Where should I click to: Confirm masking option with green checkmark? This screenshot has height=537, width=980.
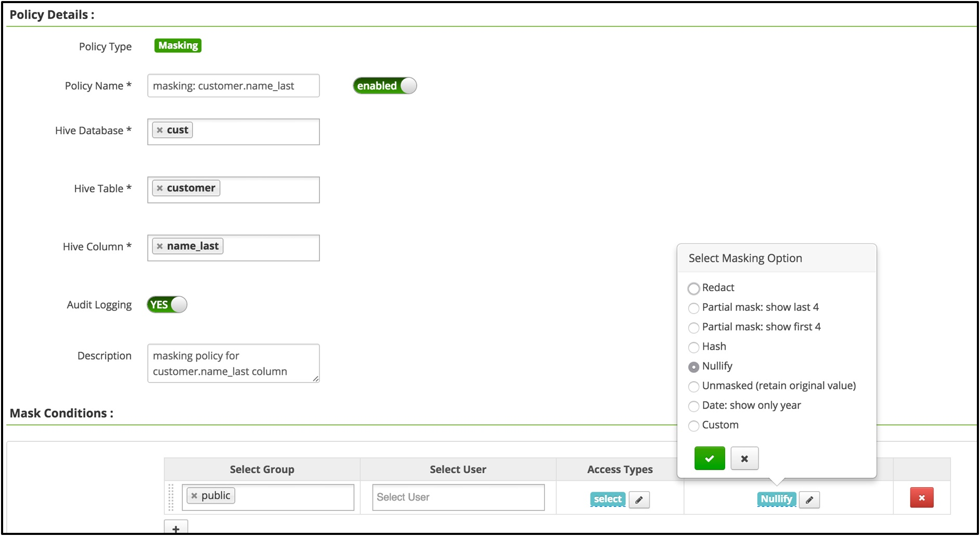[709, 458]
